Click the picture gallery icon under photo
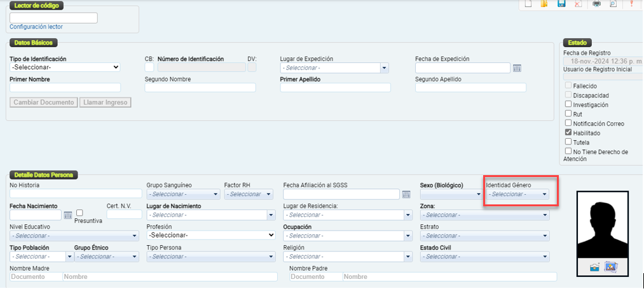 click(x=610, y=267)
